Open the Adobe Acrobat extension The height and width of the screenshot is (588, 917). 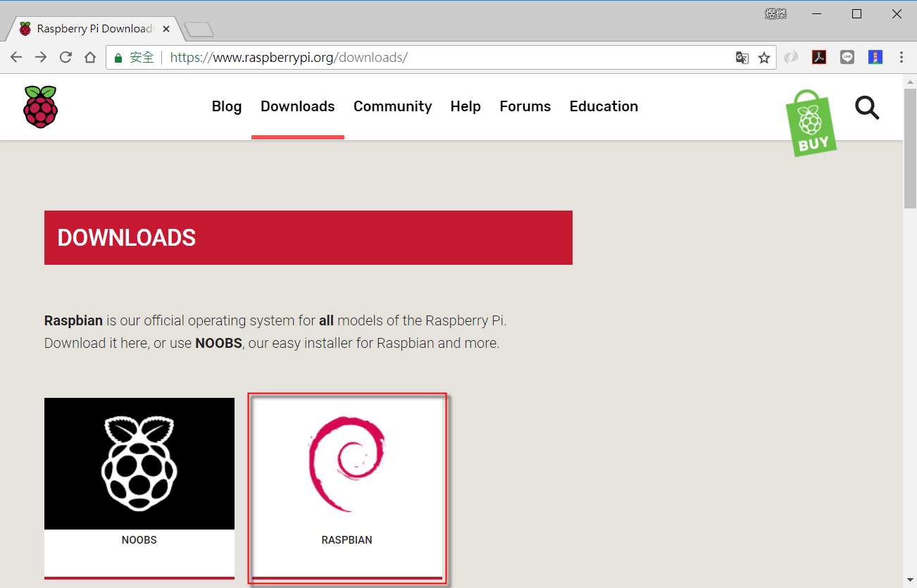(819, 57)
